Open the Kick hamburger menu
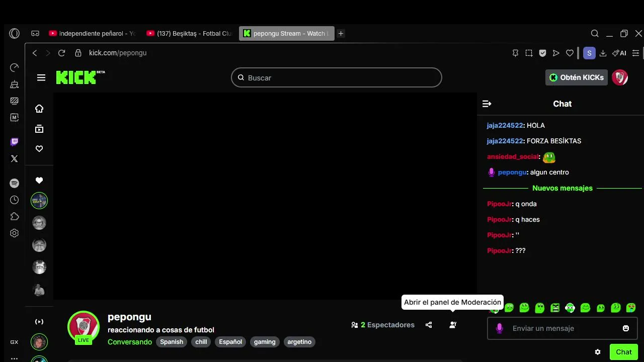 click(41, 77)
